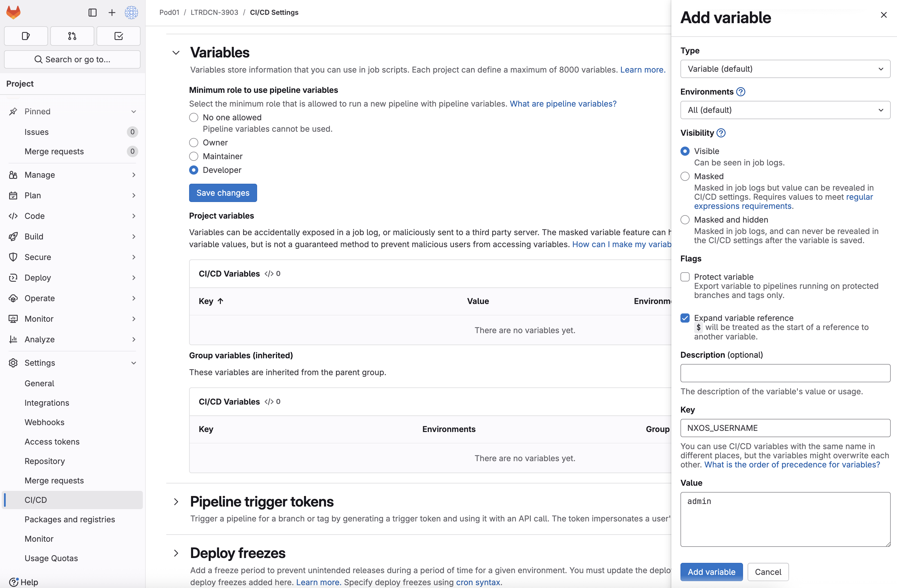Viewport: 897px width, 588px height.
Task: Open assigned issues shortcut icon
Action: (26, 36)
